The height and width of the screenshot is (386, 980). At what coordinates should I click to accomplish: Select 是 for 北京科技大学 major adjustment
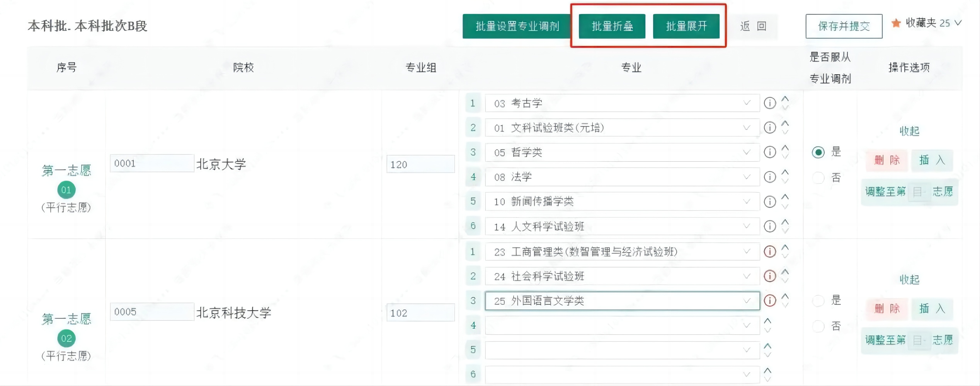(818, 301)
